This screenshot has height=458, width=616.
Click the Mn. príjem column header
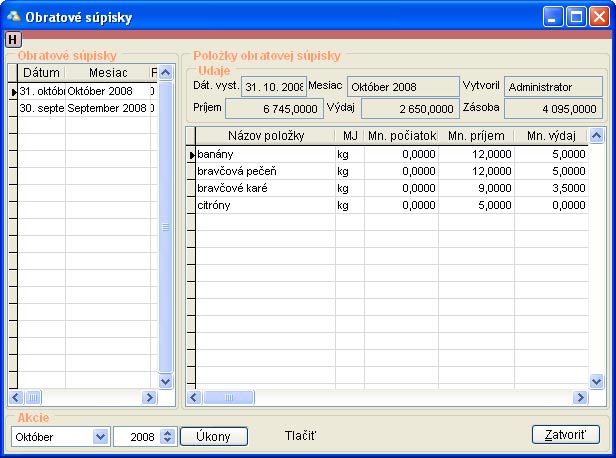tap(475, 136)
